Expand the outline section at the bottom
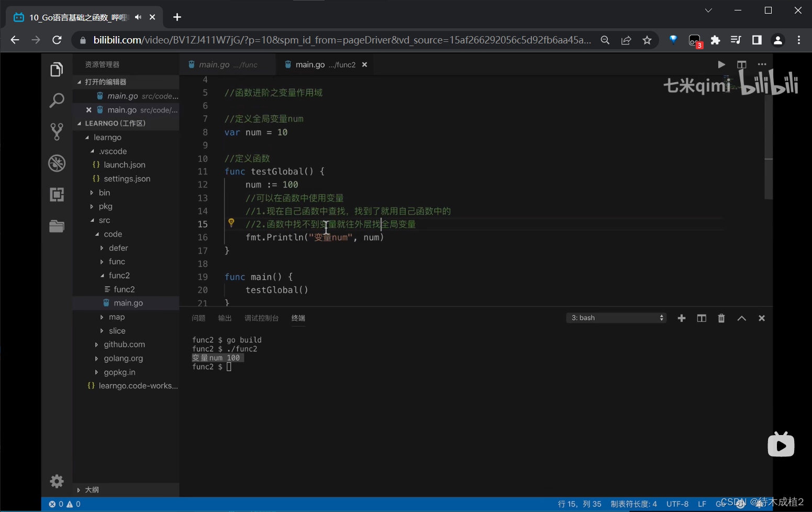This screenshot has width=812, height=512. [126, 490]
